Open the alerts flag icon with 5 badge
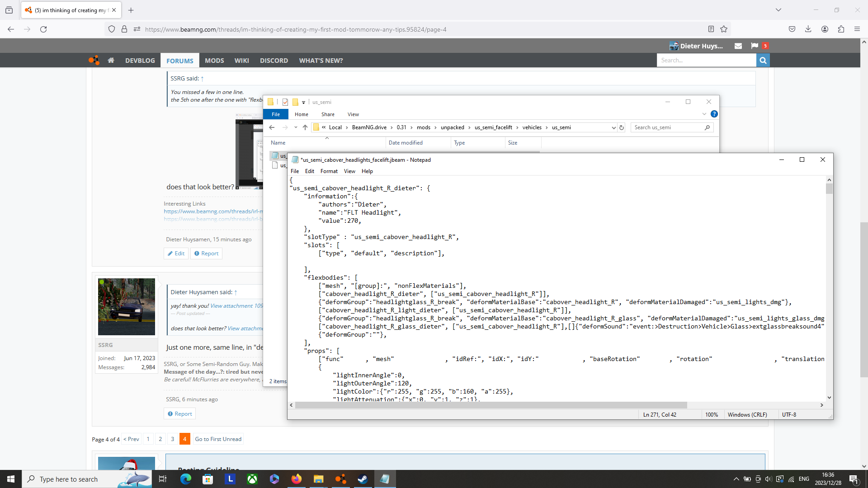Viewport: 868px width, 488px height. (755, 46)
